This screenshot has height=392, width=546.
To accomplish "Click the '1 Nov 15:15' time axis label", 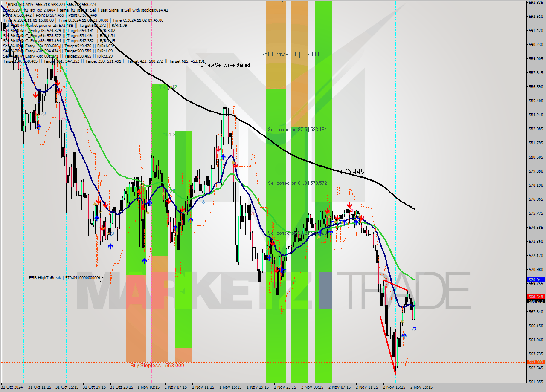I will (x=230, y=387).
